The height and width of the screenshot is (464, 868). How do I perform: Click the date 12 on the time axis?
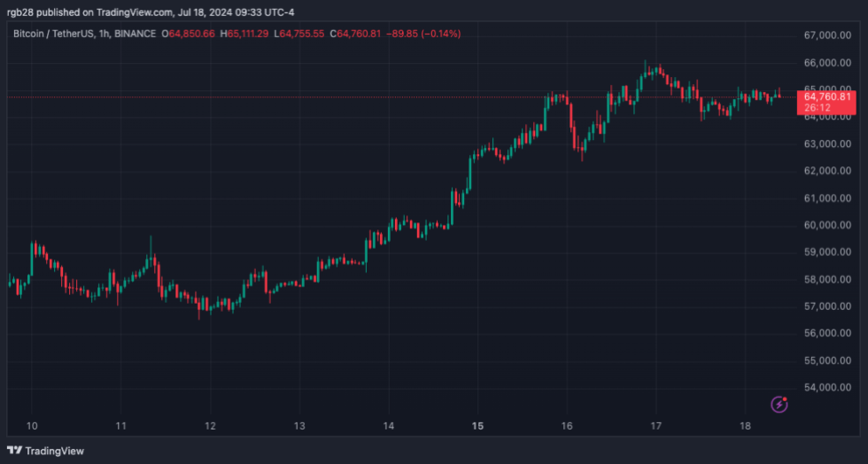[210, 426]
